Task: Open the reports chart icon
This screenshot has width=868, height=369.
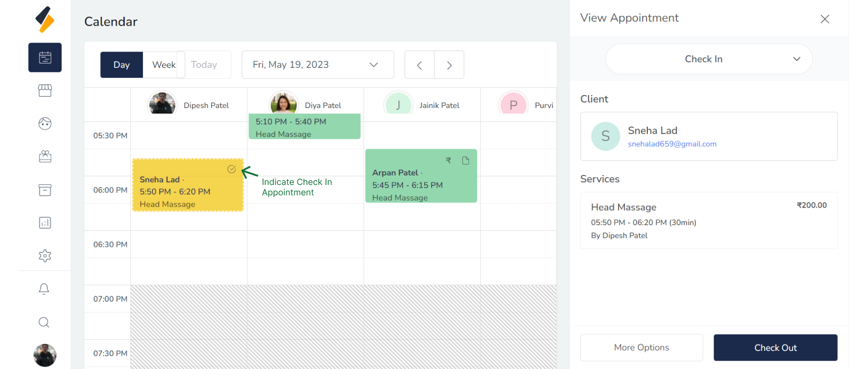Action: [45, 222]
